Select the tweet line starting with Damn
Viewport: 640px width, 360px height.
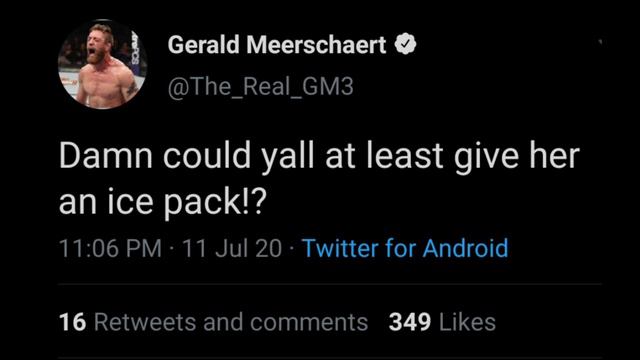[x=319, y=157]
